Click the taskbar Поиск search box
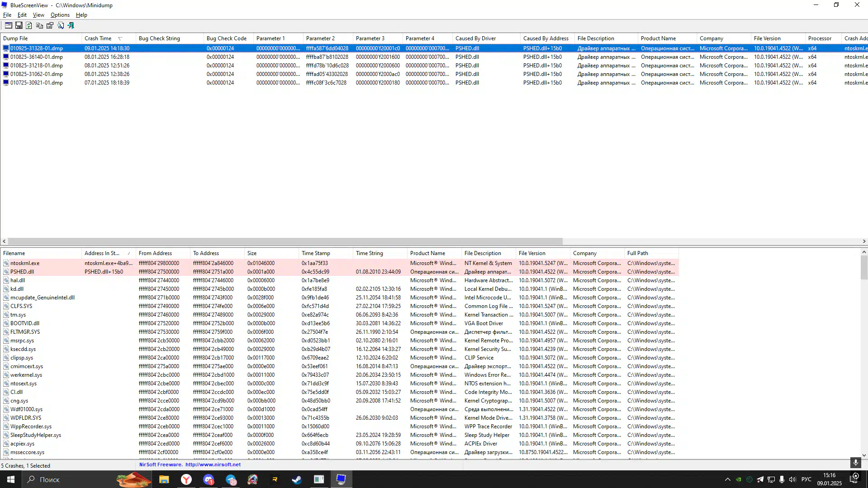The image size is (868, 488). click(86, 479)
